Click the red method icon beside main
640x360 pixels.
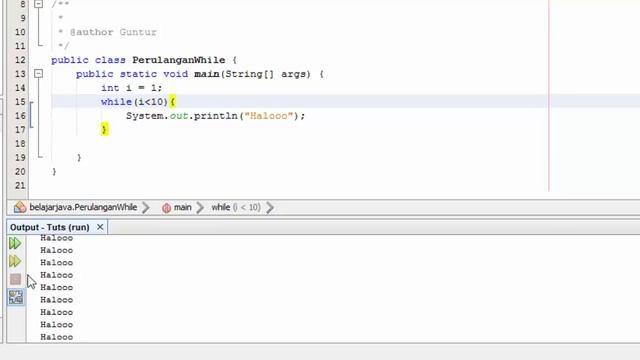tap(167, 208)
